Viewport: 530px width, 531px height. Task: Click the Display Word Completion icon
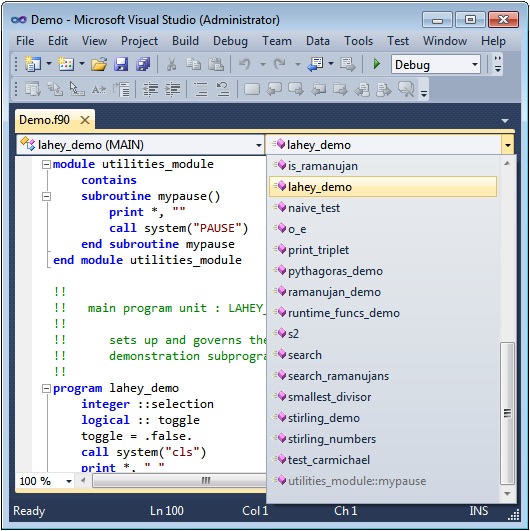point(99,90)
